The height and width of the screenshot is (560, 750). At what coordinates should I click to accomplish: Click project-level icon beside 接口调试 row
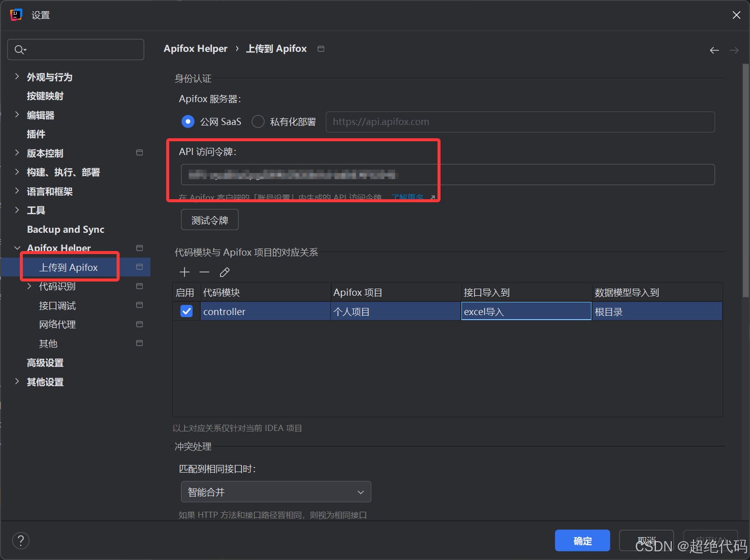point(140,305)
